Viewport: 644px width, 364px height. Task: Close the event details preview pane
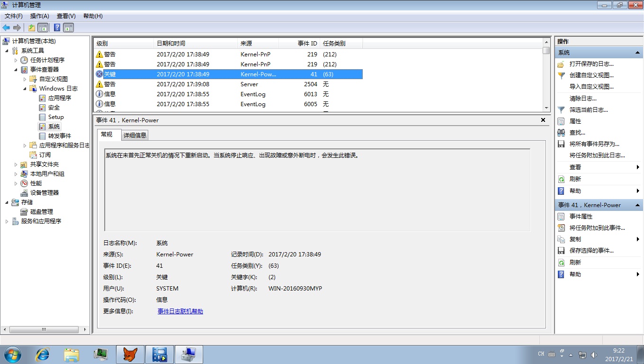[x=543, y=120]
